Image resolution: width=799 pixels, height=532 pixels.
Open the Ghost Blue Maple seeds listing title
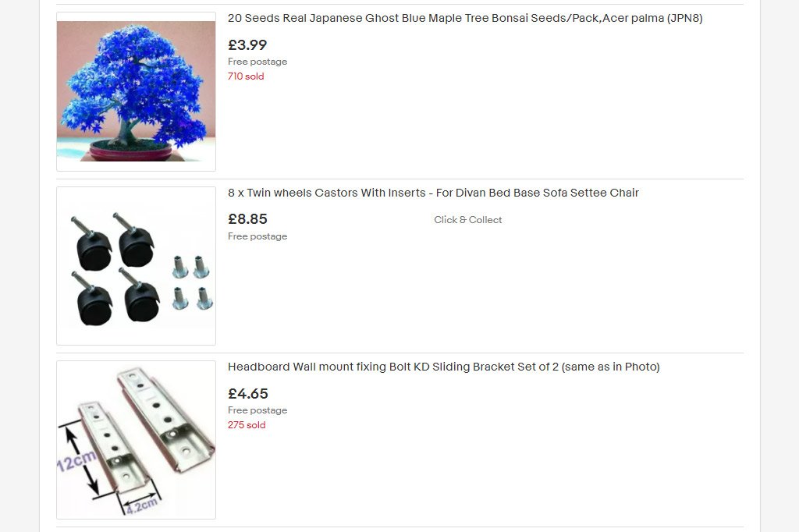tap(465, 18)
